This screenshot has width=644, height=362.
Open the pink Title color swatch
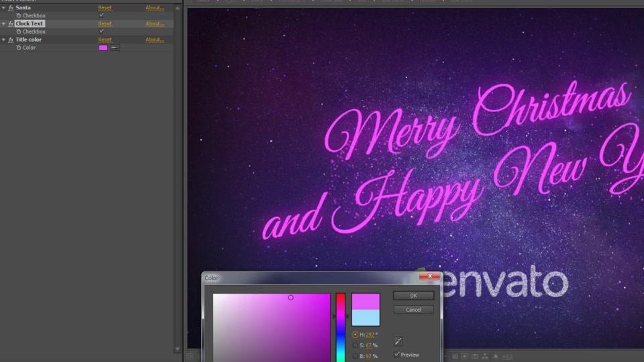point(103,48)
